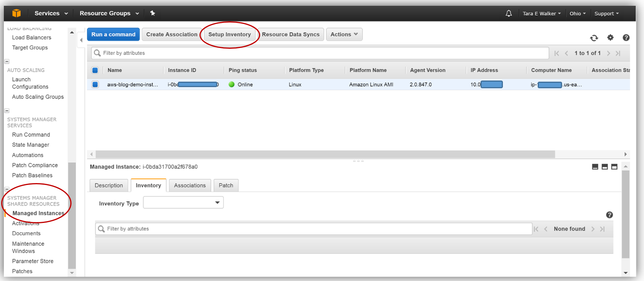Click the inventory panel help icon
This screenshot has width=644, height=281.
(x=610, y=215)
